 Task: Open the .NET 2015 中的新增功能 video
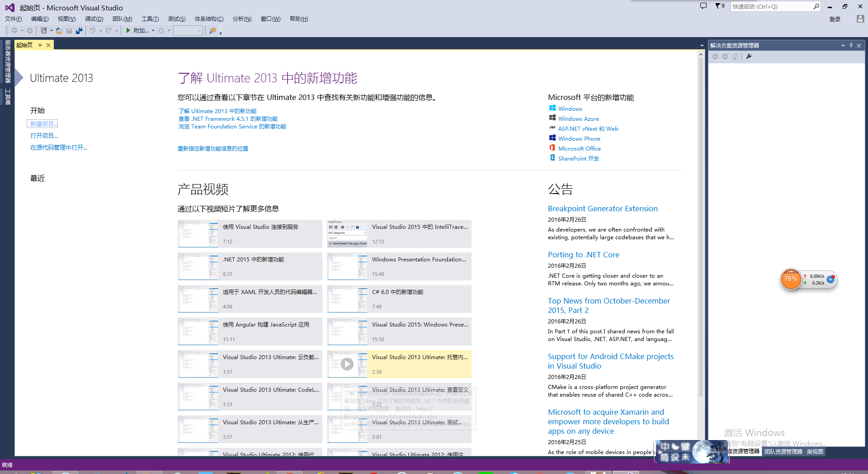[250, 266]
